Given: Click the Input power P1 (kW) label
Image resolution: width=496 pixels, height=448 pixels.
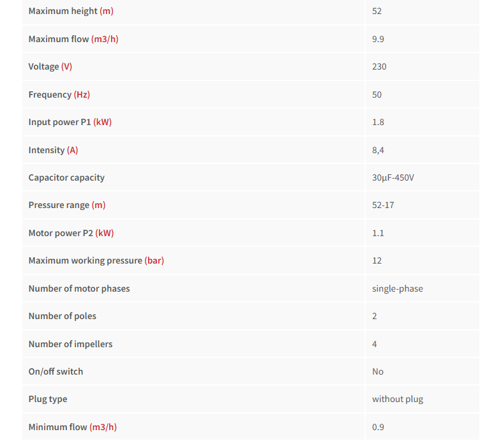Looking at the screenshot, I should pyautogui.click(x=70, y=122).
